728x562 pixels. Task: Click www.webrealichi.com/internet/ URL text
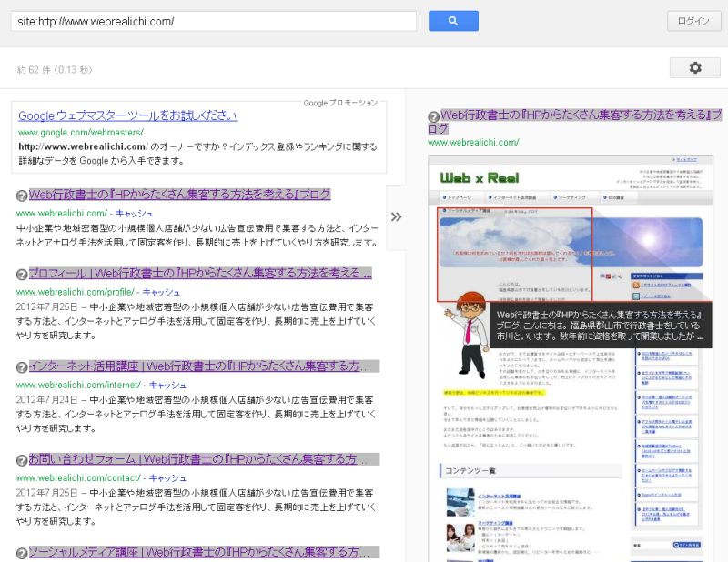tap(78, 386)
